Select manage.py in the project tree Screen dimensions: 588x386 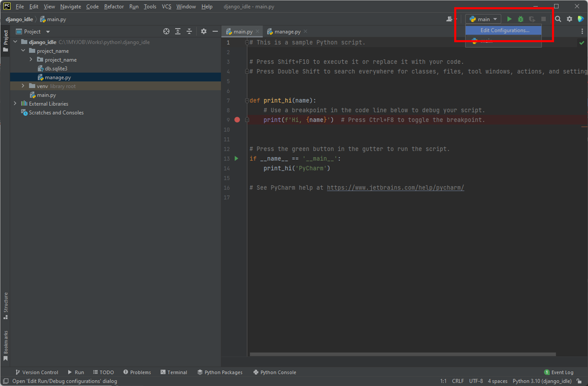tap(58, 78)
